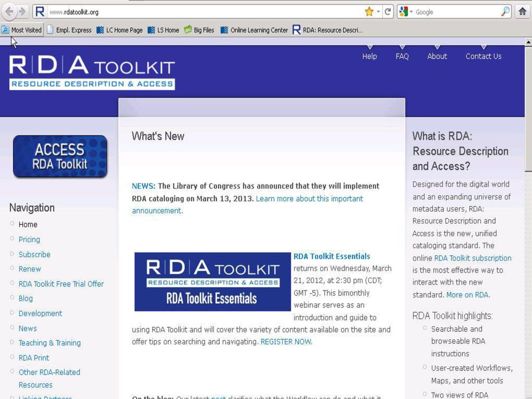Click inside the Google search field
The height and width of the screenshot is (399, 532).
[x=456, y=12]
